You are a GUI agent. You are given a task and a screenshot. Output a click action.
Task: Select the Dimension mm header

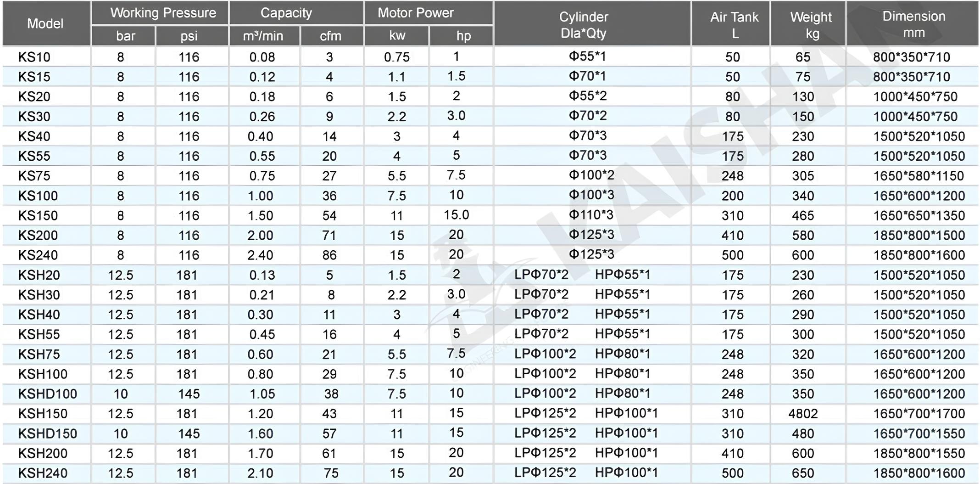pos(913,24)
